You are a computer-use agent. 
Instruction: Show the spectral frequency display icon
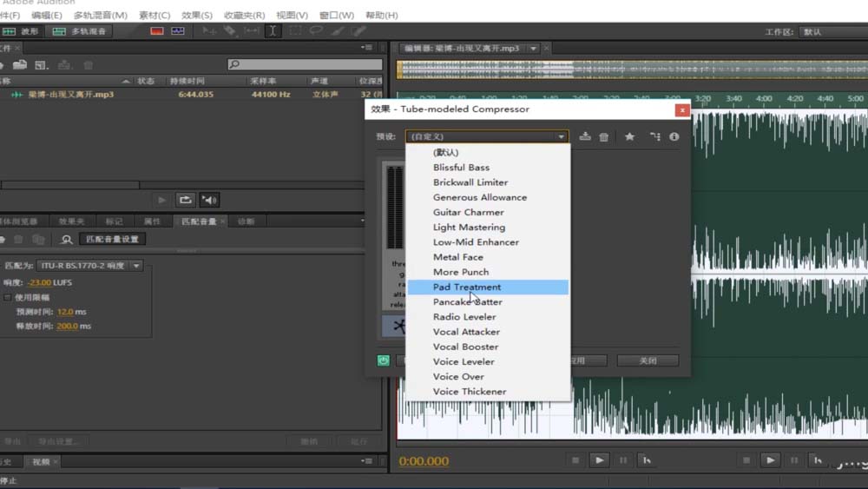[156, 31]
